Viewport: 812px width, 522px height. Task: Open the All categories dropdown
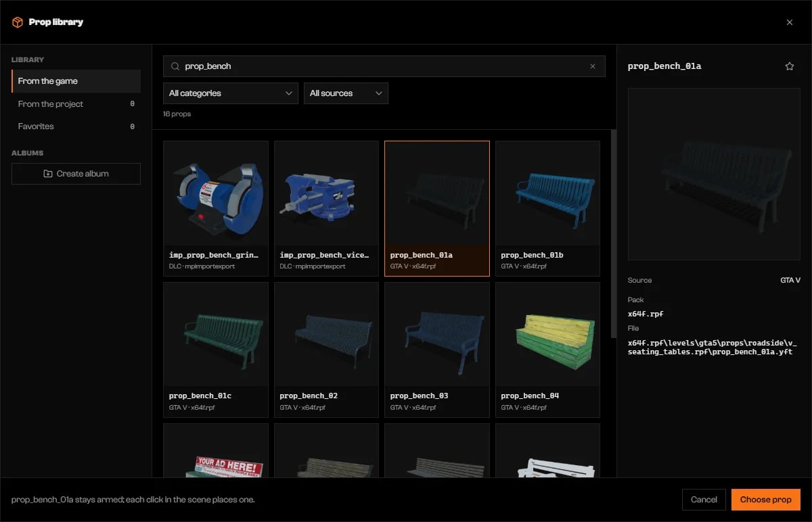point(230,93)
